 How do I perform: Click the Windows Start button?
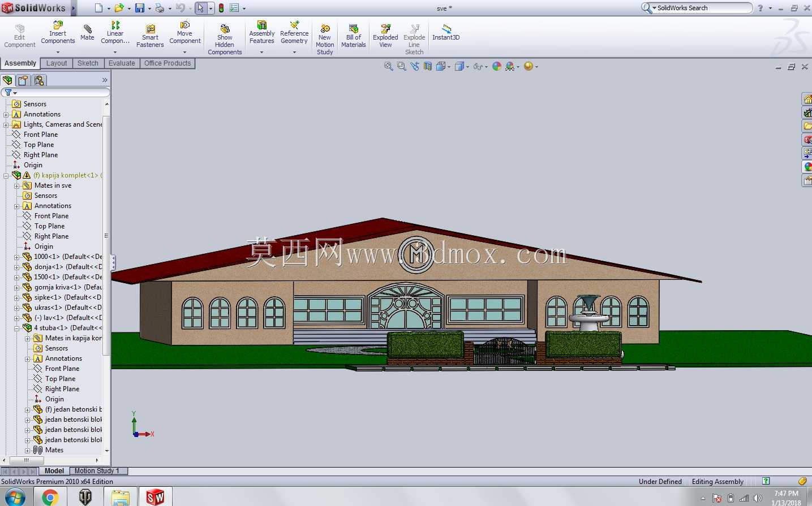coord(15,497)
